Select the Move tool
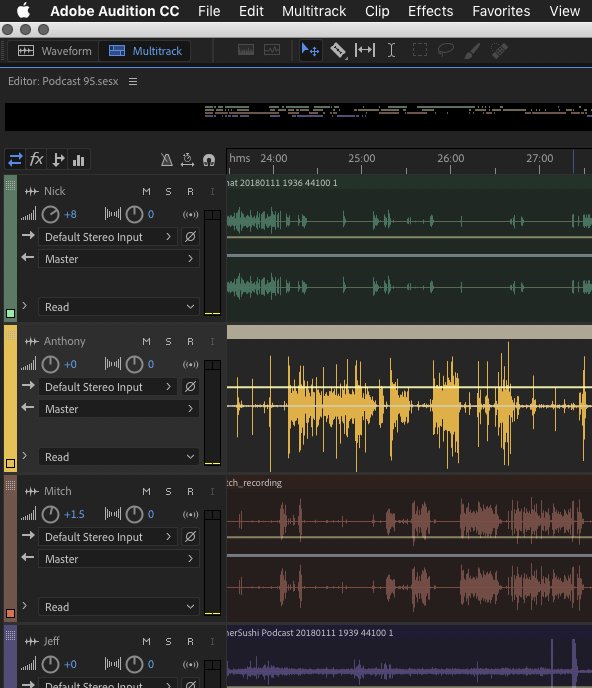This screenshot has width=592, height=688. pyautogui.click(x=310, y=50)
